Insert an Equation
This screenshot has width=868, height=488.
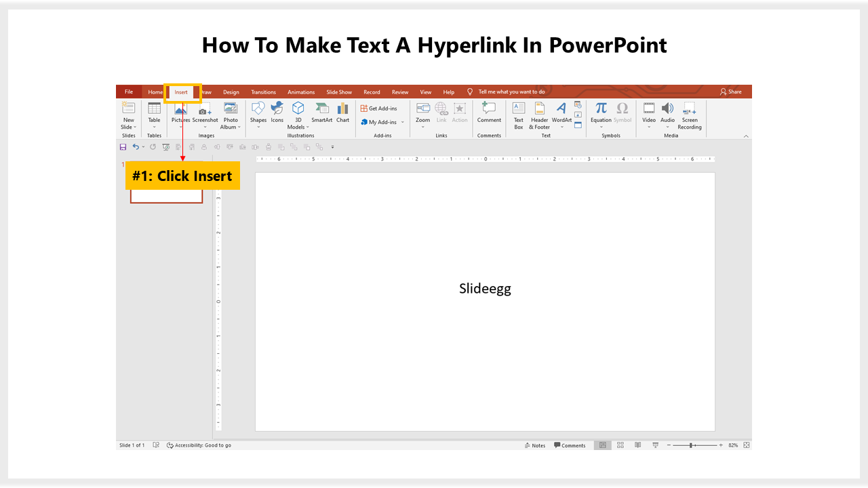pyautogui.click(x=601, y=116)
